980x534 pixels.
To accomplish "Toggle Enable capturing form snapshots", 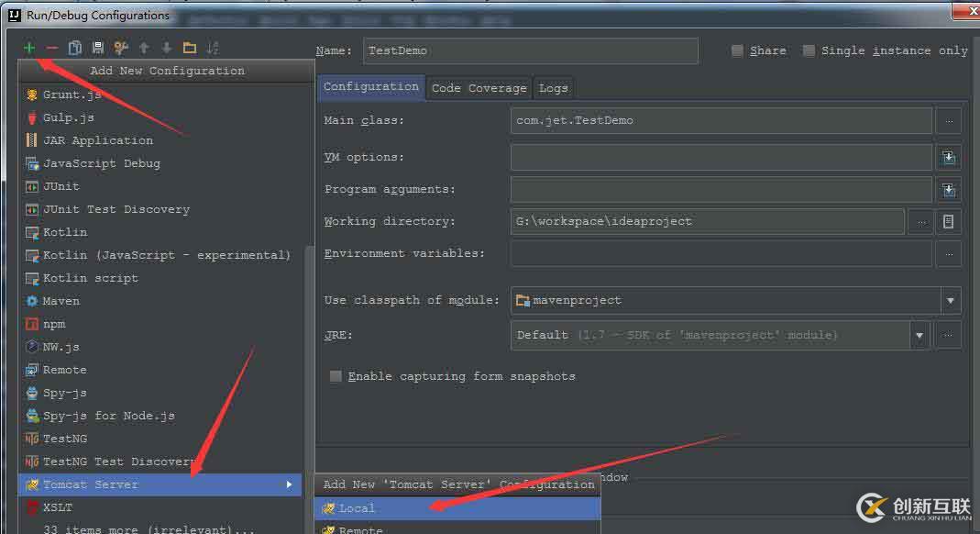I will [x=336, y=376].
